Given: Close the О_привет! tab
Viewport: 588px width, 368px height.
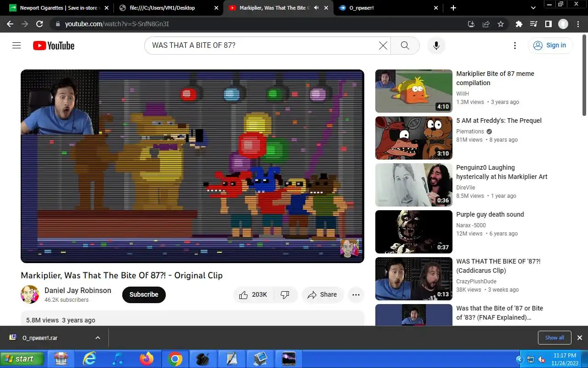Looking at the screenshot, I should 436,8.
